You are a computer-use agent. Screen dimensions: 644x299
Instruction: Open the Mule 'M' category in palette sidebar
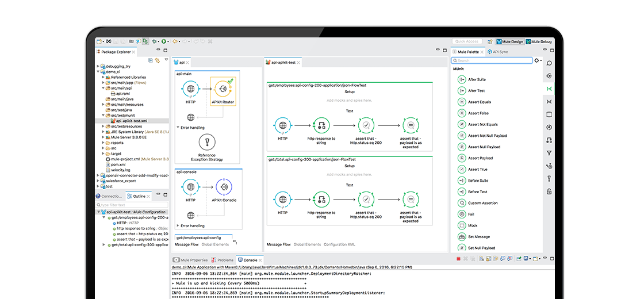point(549,101)
